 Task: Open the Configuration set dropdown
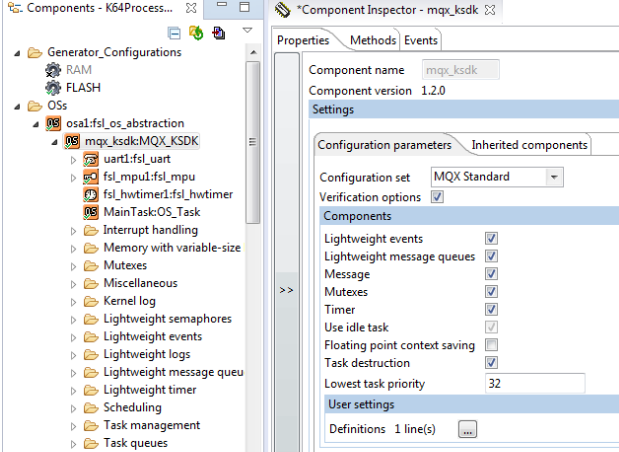click(555, 177)
